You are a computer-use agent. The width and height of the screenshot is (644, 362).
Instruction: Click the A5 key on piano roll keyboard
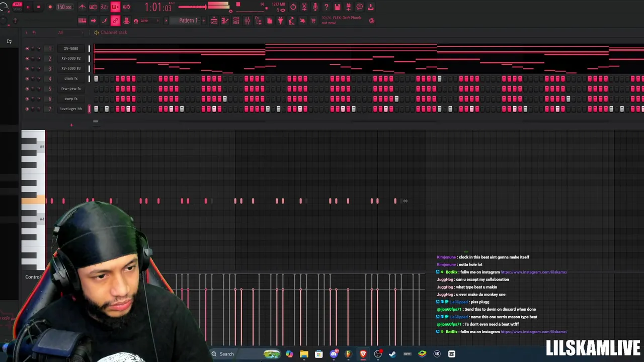[x=33, y=146]
